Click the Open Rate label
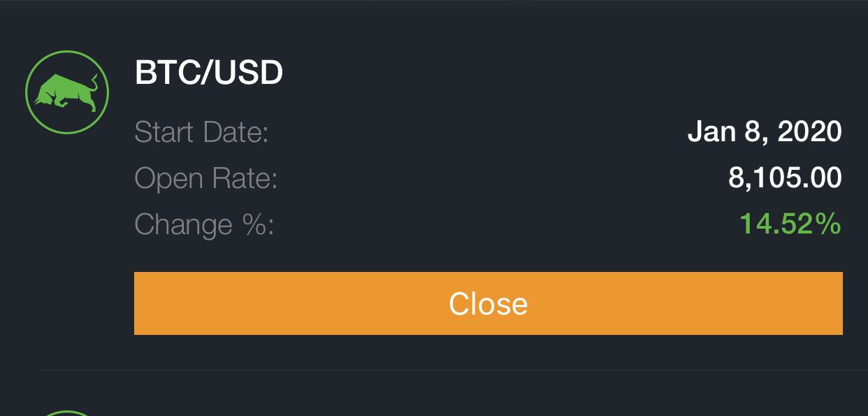The height and width of the screenshot is (416, 868). [x=206, y=178]
